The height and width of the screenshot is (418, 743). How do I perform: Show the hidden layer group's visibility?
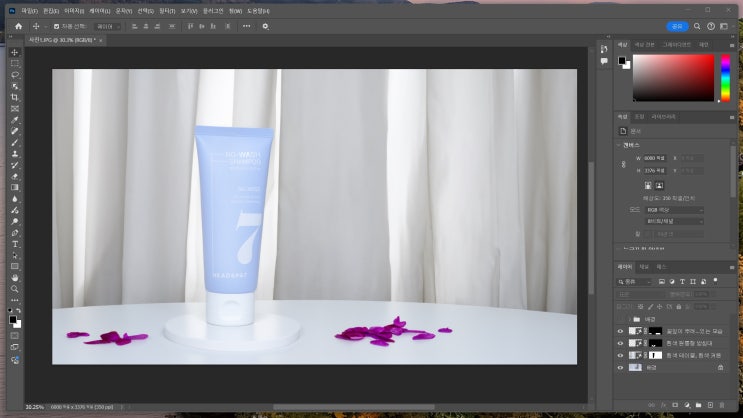pos(620,319)
